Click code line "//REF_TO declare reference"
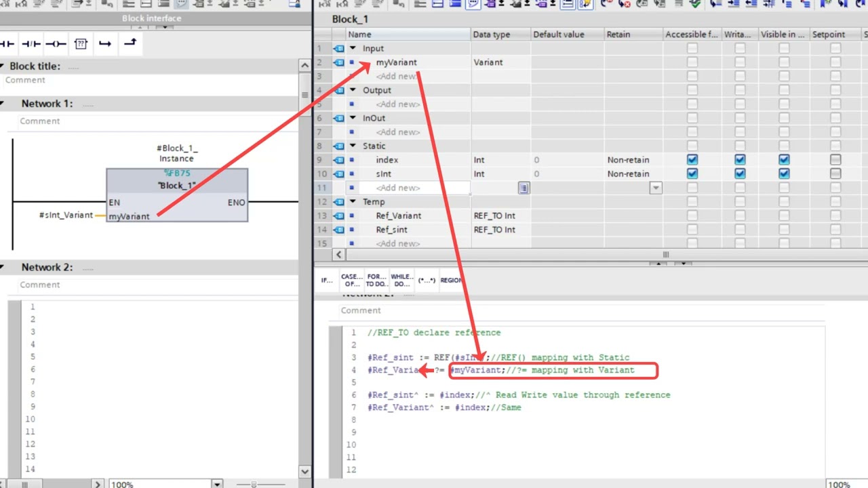 [x=434, y=333]
